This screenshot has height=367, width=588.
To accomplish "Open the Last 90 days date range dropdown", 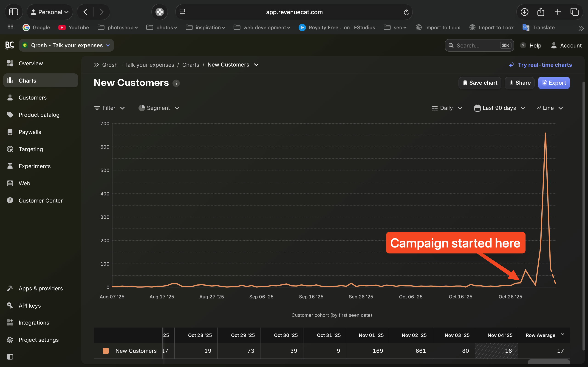I will pyautogui.click(x=499, y=108).
